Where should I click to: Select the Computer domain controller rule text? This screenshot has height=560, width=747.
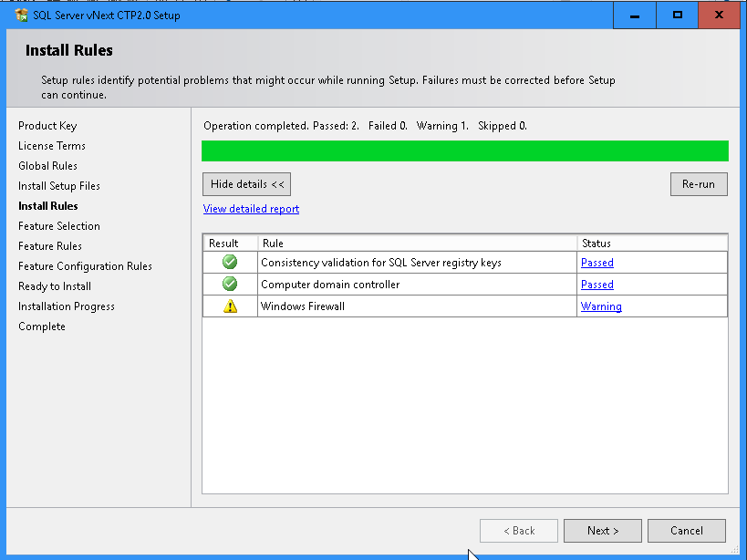(330, 285)
